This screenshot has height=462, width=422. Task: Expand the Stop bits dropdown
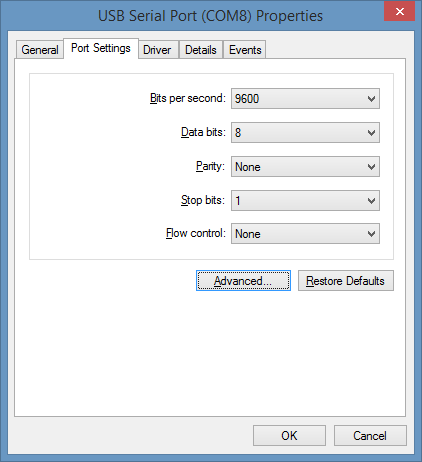click(x=305, y=201)
